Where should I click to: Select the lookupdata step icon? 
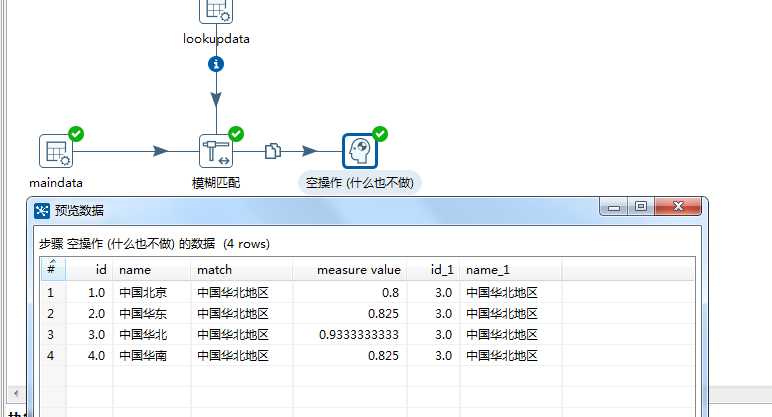[216, 10]
